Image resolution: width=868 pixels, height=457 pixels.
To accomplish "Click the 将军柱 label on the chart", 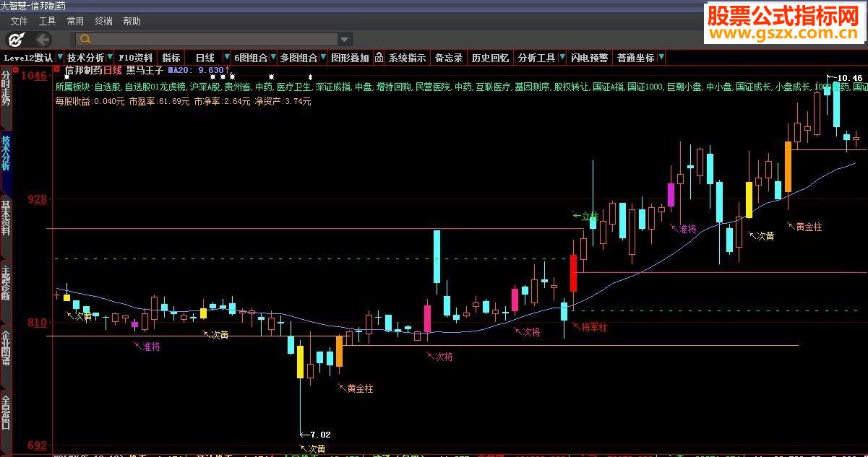I will pos(595,327).
